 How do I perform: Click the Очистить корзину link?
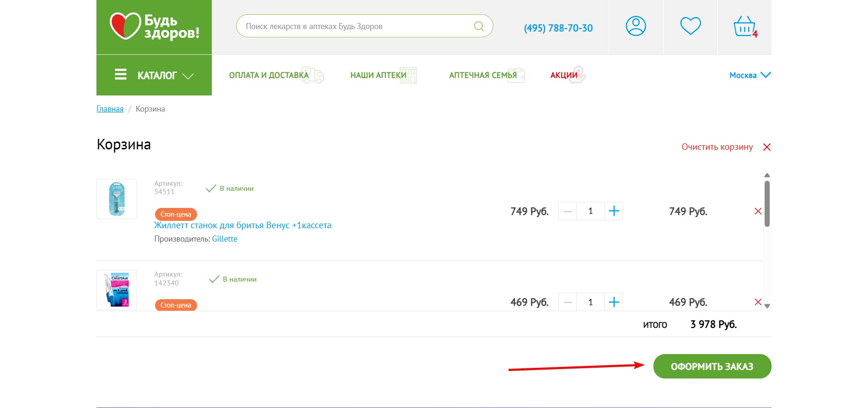tap(717, 147)
